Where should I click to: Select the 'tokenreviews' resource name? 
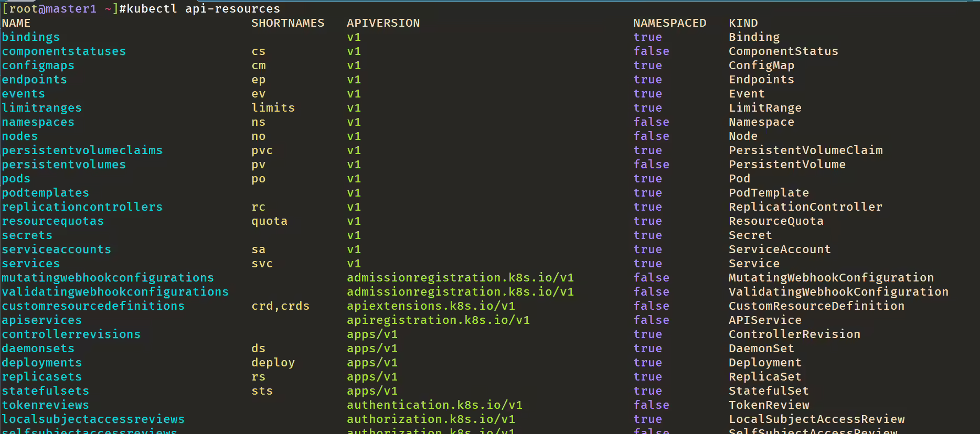(x=46, y=405)
